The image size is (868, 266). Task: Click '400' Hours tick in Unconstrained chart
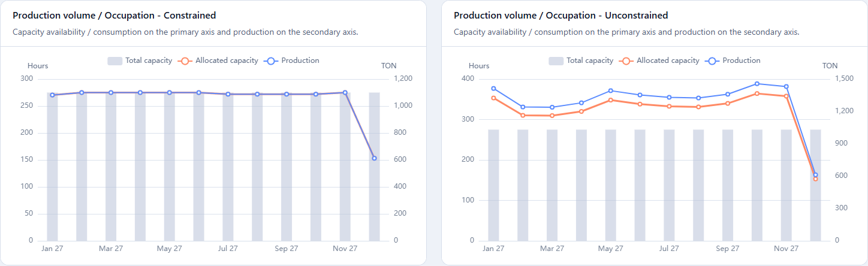[468, 79]
